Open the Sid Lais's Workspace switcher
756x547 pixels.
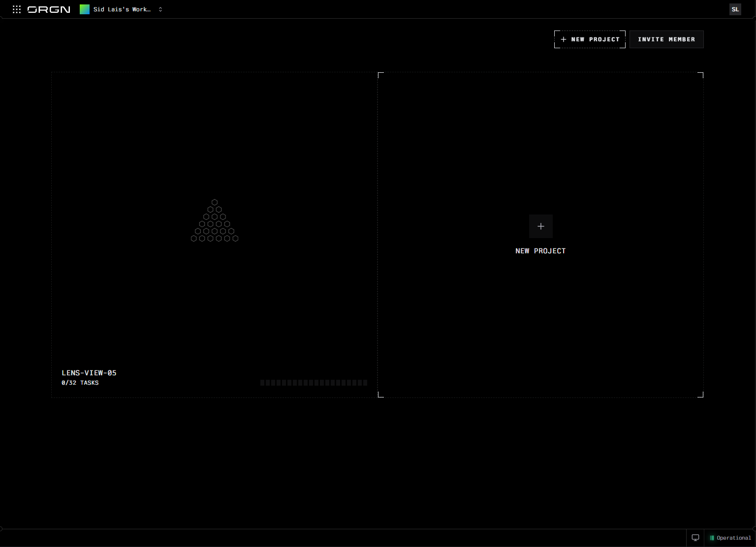[122, 9]
